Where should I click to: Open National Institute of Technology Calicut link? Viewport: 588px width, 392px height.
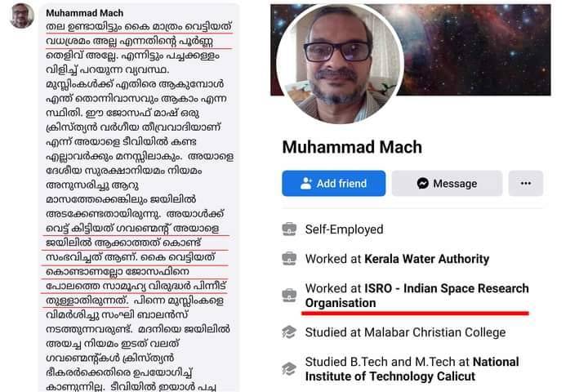(x=412, y=369)
